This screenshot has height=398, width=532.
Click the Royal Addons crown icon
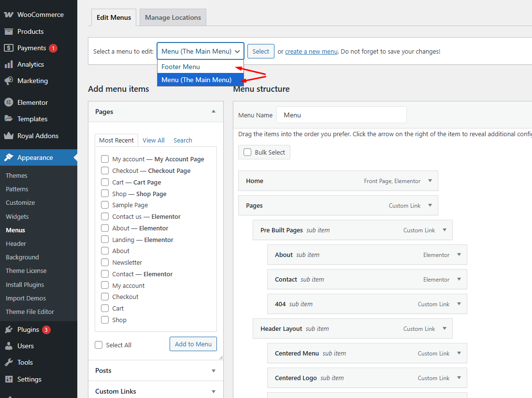(9, 136)
